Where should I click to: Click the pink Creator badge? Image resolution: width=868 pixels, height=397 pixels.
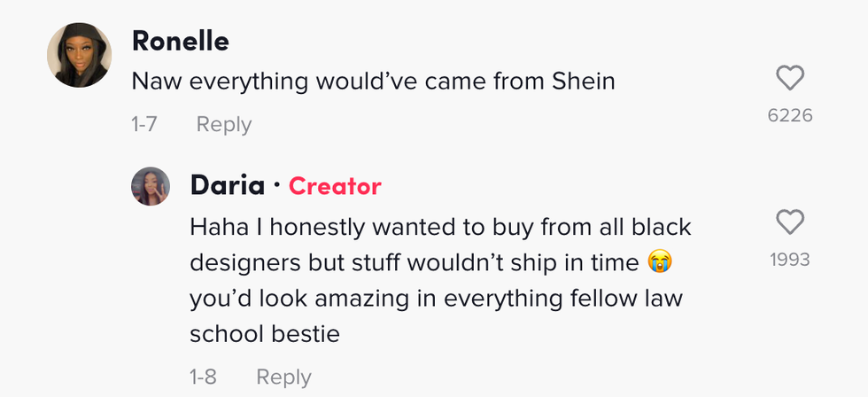point(335,186)
